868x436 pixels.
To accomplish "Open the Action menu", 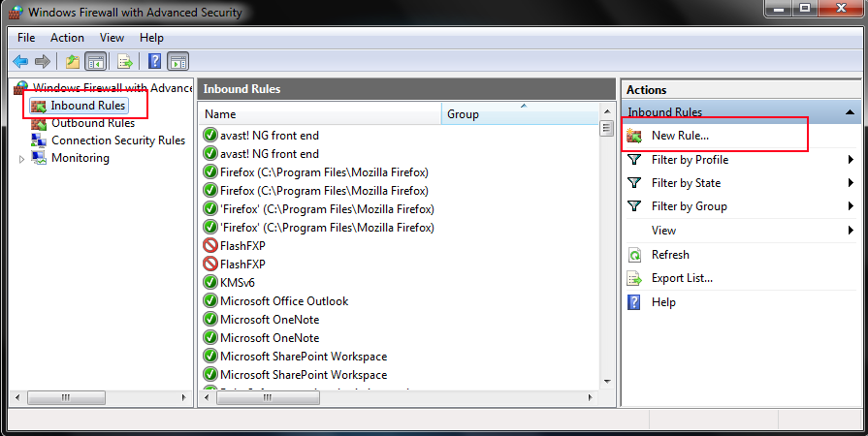I will click(x=67, y=38).
